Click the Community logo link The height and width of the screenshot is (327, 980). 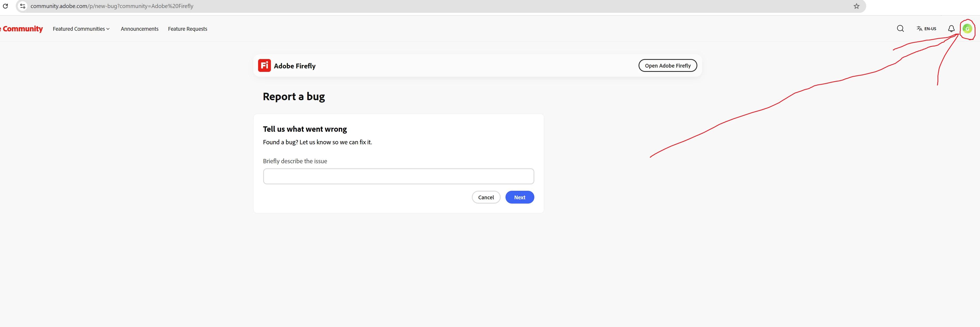[22, 29]
